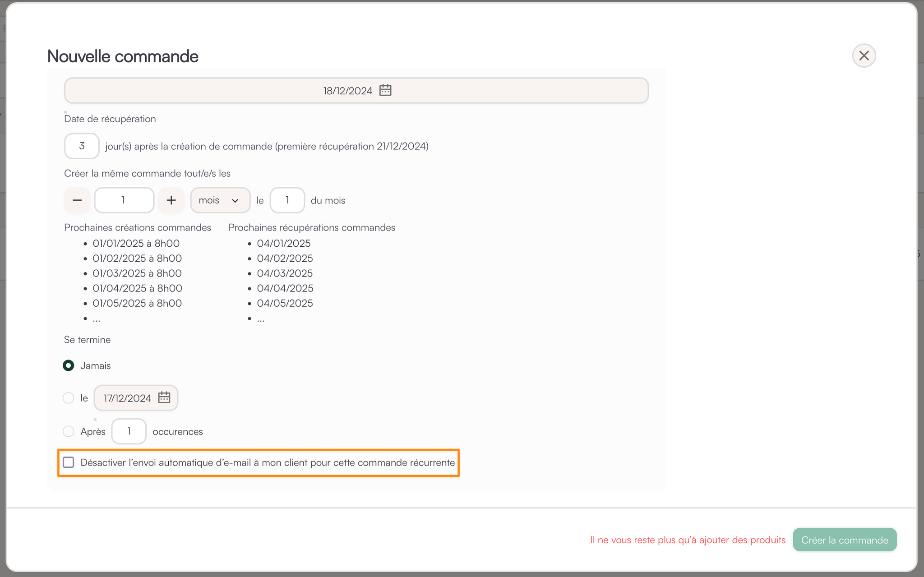Click the recurrence interval number field
This screenshot has width=924, height=577.
point(124,200)
